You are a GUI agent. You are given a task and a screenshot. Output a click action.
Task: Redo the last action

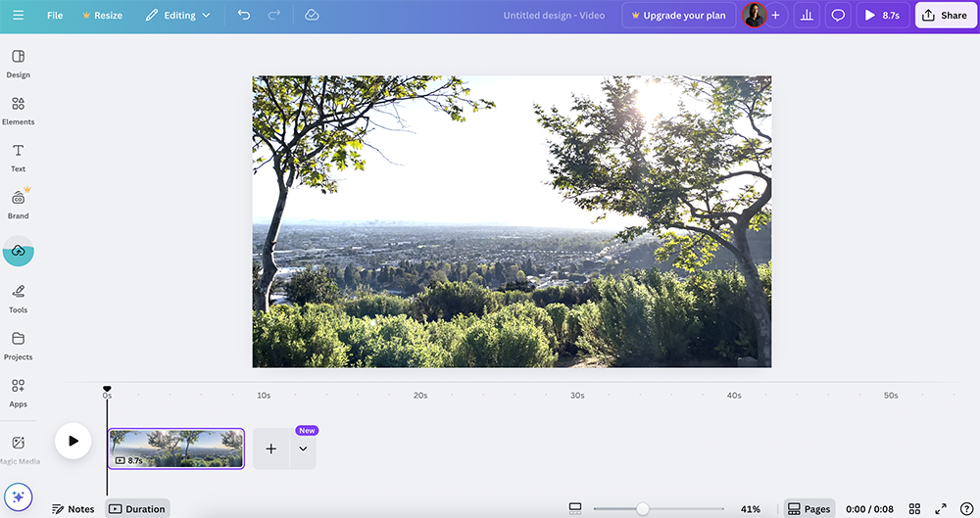[273, 15]
